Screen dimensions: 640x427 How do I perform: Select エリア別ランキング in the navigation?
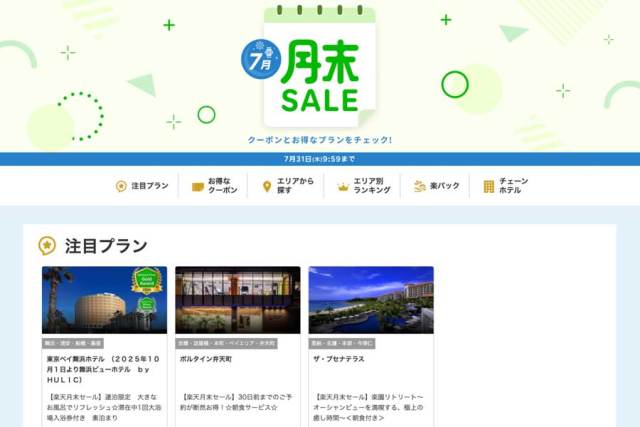(x=364, y=186)
